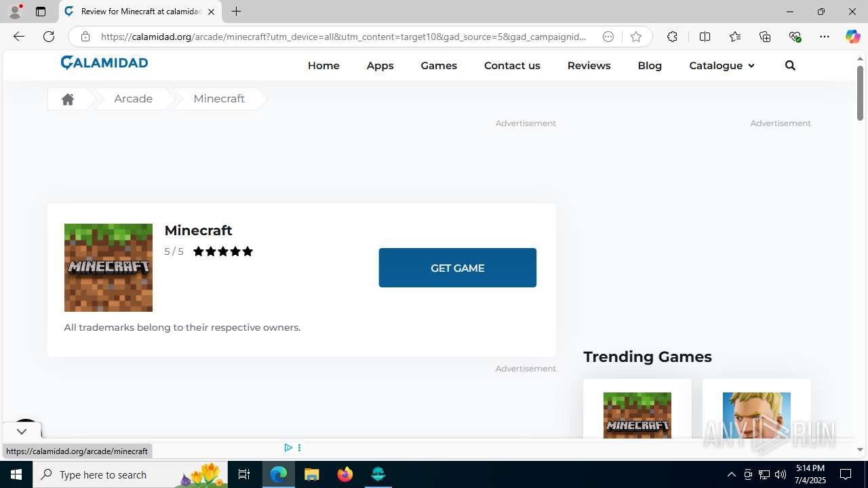Expand the Catalogue dropdown menu

click(x=722, y=66)
